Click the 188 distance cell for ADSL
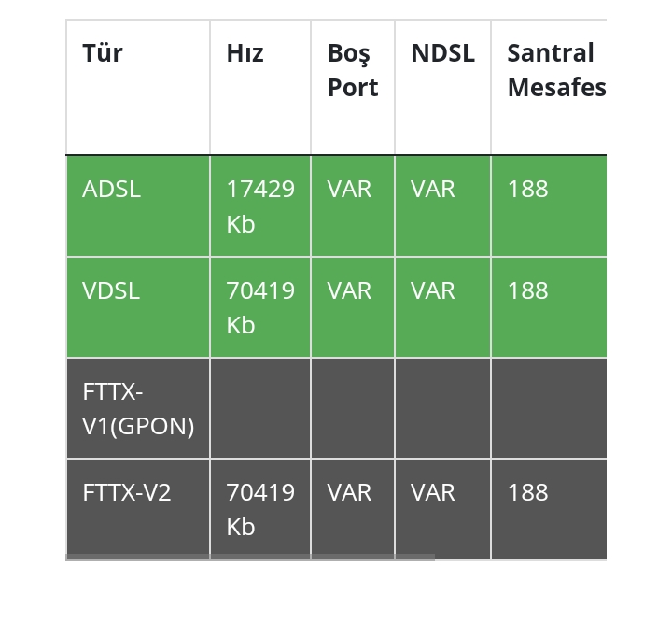The height and width of the screenshot is (623, 672). coord(527,189)
